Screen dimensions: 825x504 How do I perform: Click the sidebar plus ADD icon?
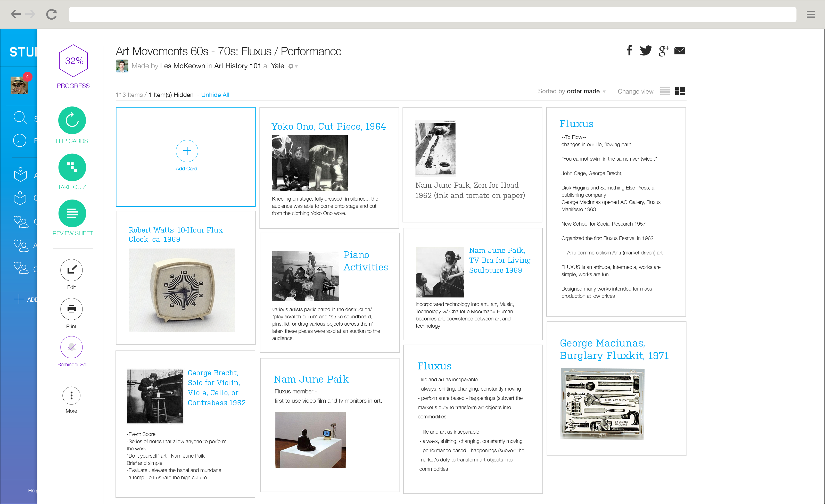tap(19, 299)
